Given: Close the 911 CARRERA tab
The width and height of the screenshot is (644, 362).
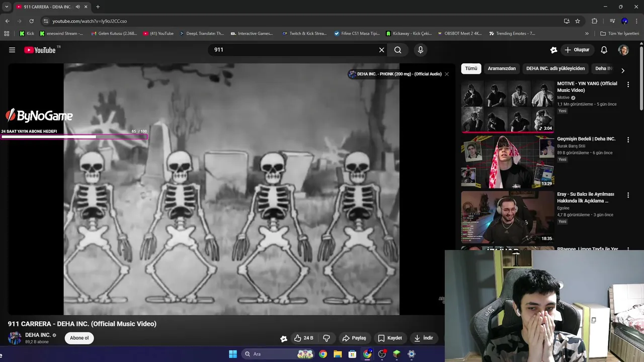Looking at the screenshot, I should pyautogui.click(x=86, y=7).
